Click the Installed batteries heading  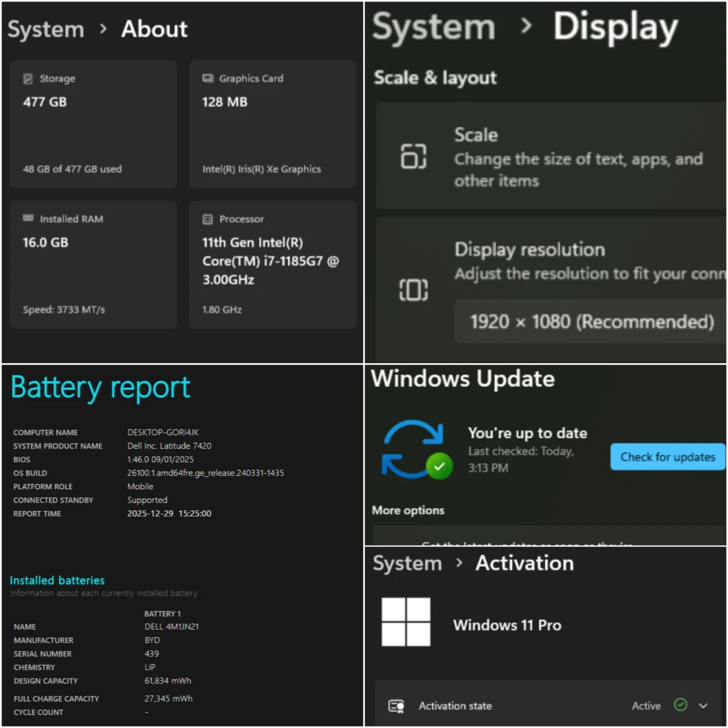(x=57, y=580)
